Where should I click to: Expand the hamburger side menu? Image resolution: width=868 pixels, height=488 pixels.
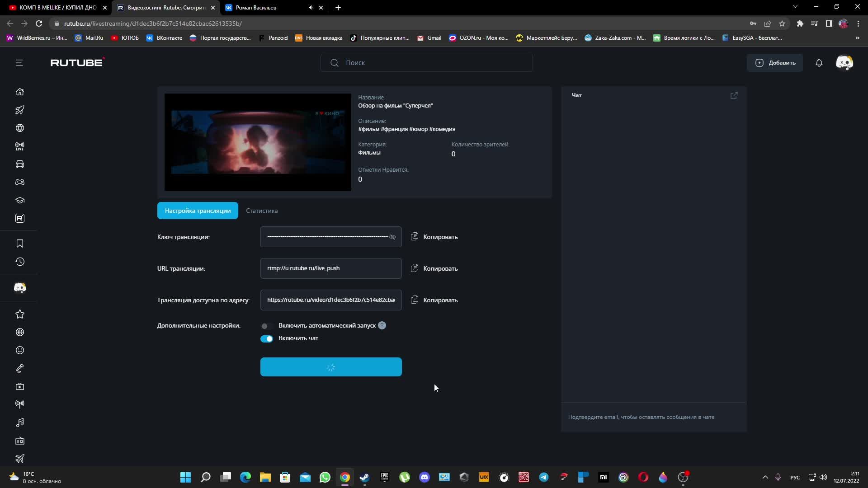click(x=19, y=63)
